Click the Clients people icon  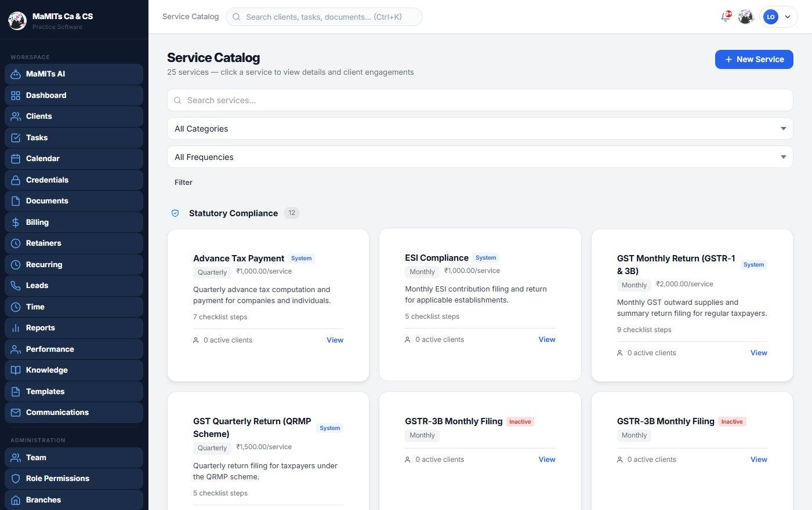[16, 116]
